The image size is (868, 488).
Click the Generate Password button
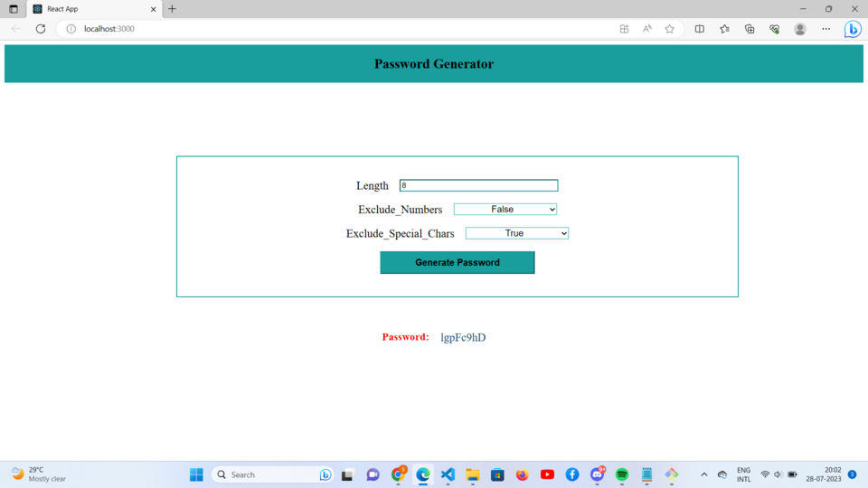[458, 262]
